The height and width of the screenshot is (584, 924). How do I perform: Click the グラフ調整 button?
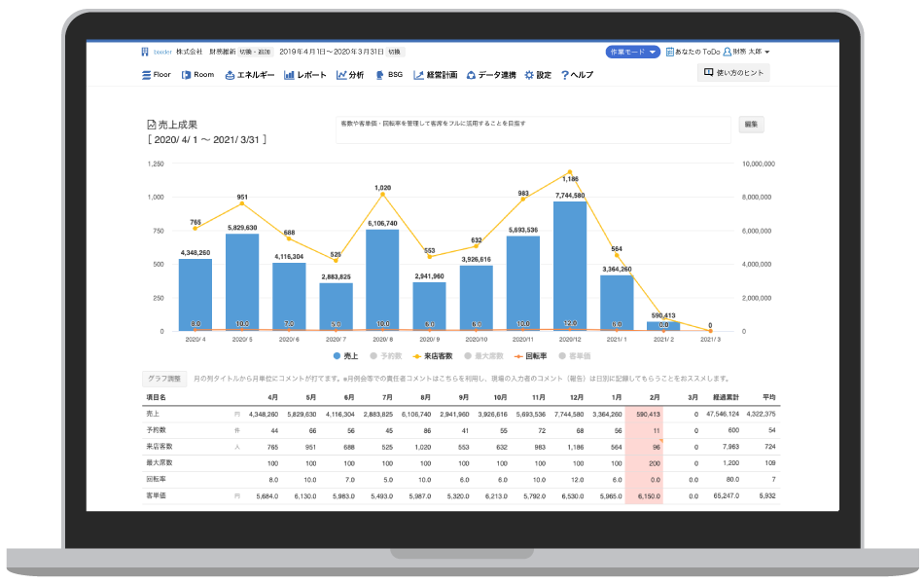[164, 379]
